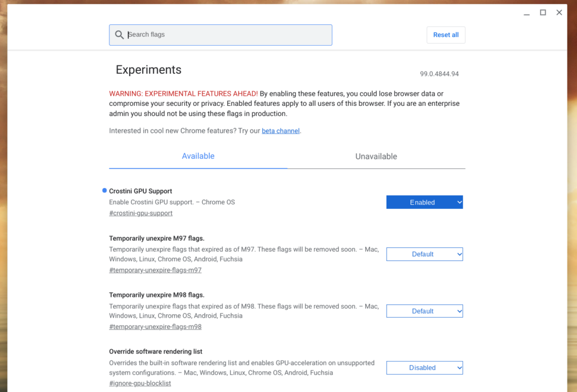Switch to the Available tab

198,156
